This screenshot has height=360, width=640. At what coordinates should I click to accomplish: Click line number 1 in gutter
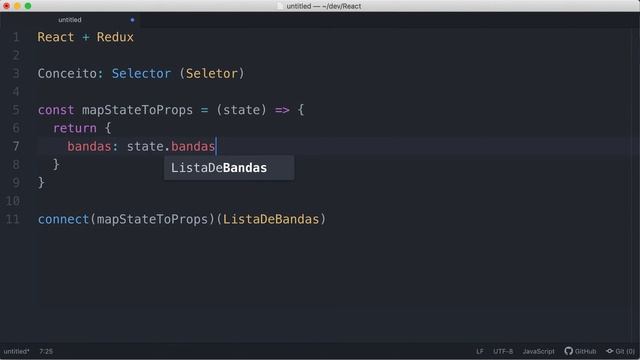[16, 37]
